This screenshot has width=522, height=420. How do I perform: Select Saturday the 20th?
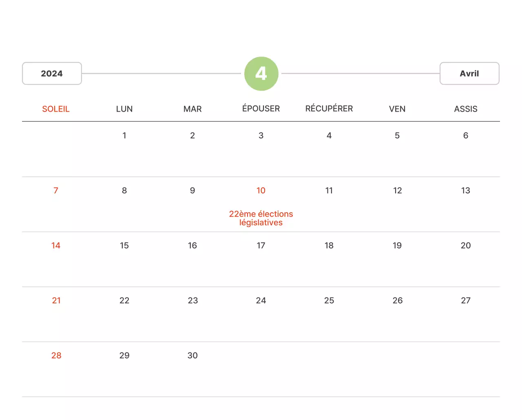(x=466, y=245)
